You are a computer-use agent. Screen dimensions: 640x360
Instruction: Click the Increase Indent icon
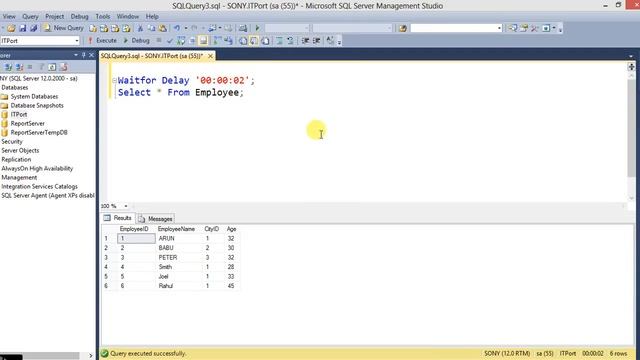[x=316, y=40]
